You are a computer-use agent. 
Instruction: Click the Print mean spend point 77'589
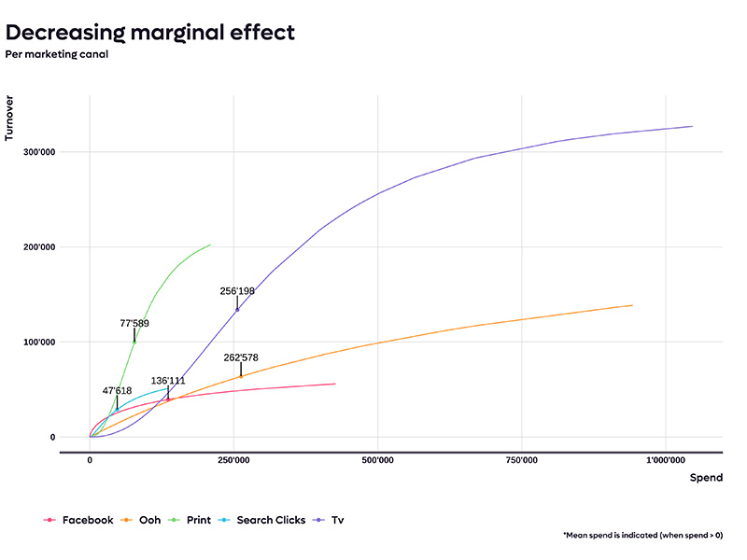(134, 343)
